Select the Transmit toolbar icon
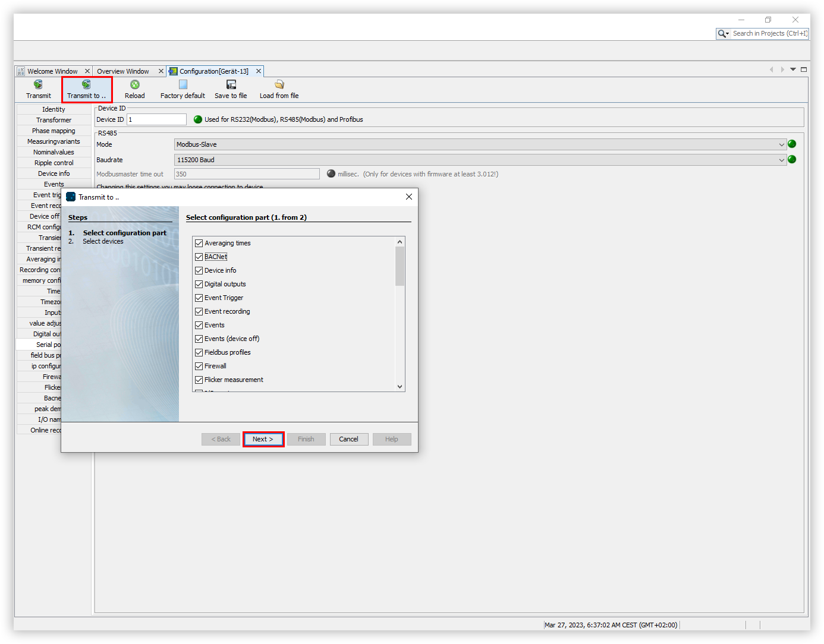 (x=38, y=89)
